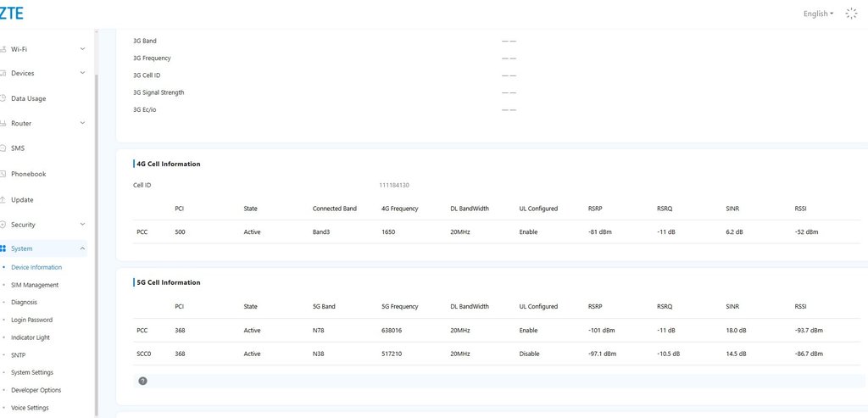The width and height of the screenshot is (868, 418).
Task: Click the 4G Connected Band value Band3
Action: pyautogui.click(x=321, y=232)
